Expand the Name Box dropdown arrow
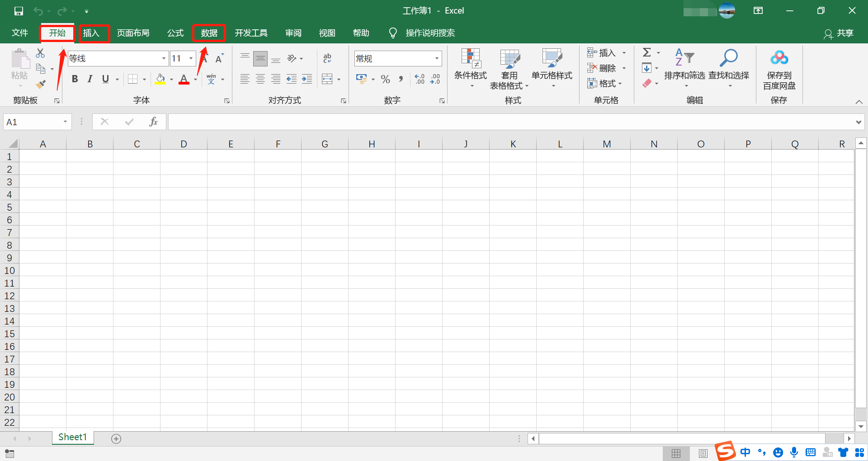 tap(65, 122)
